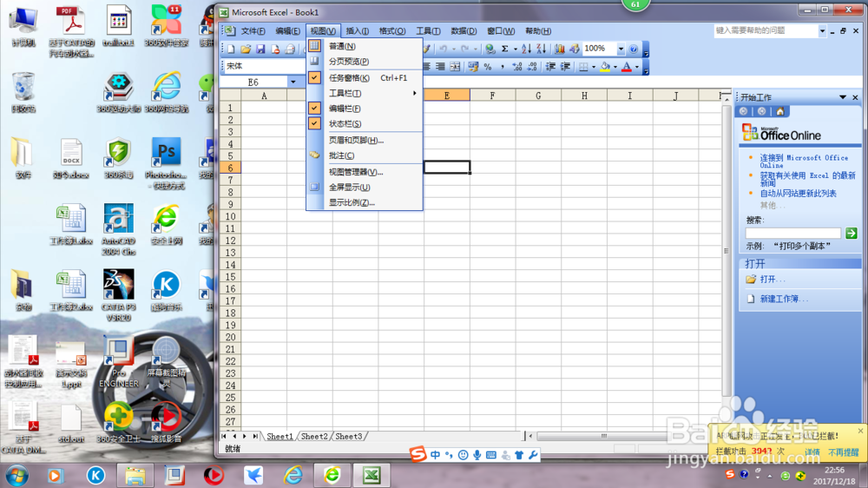Screen dimensions: 868x488
Task: Click Details (详情) in 360 popup
Action: (812, 452)
